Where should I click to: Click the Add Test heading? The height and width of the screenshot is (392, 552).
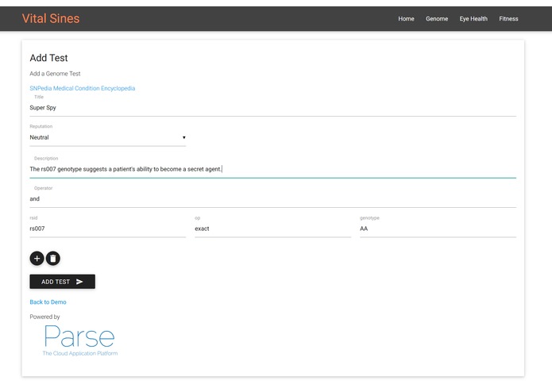[x=48, y=58]
